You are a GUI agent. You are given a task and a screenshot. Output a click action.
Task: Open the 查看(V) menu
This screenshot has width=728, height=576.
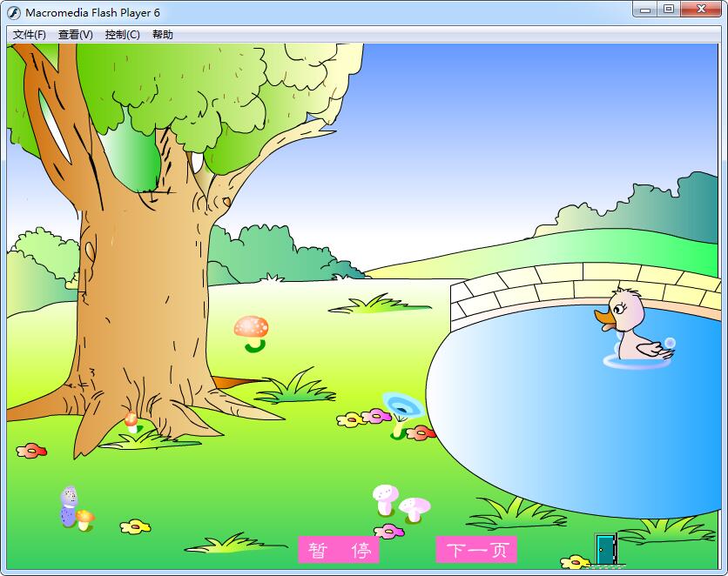(76, 35)
